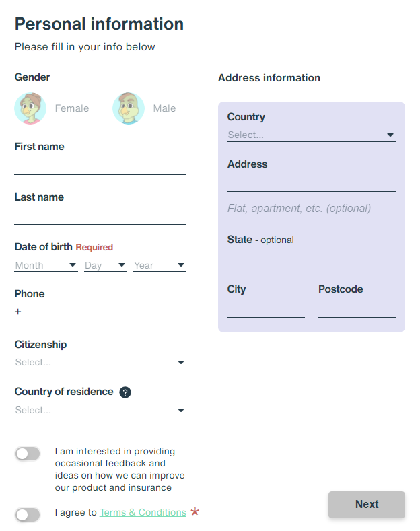Focus the Last name input field
This screenshot has width=420, height=531.
[x=100, y=216]
